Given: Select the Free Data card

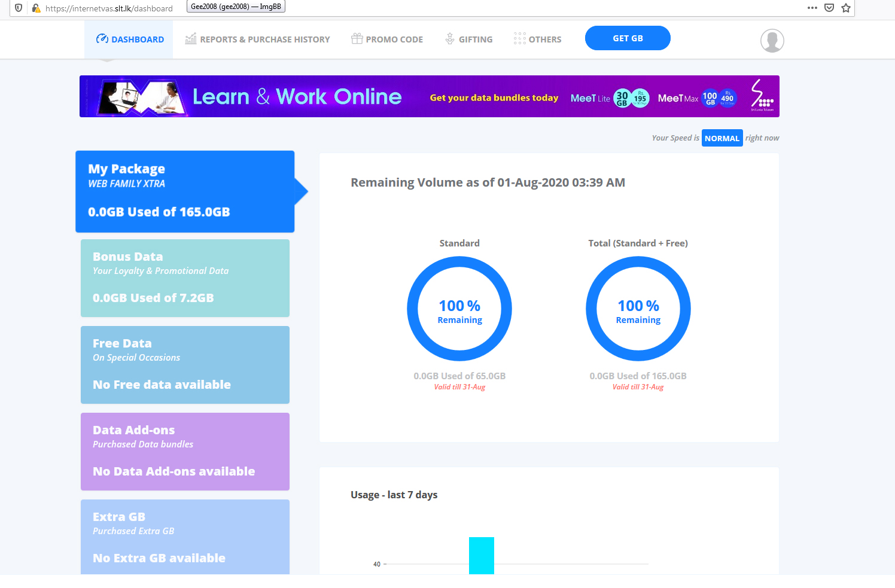Looking at the screenshot, I should click(185, 365).
